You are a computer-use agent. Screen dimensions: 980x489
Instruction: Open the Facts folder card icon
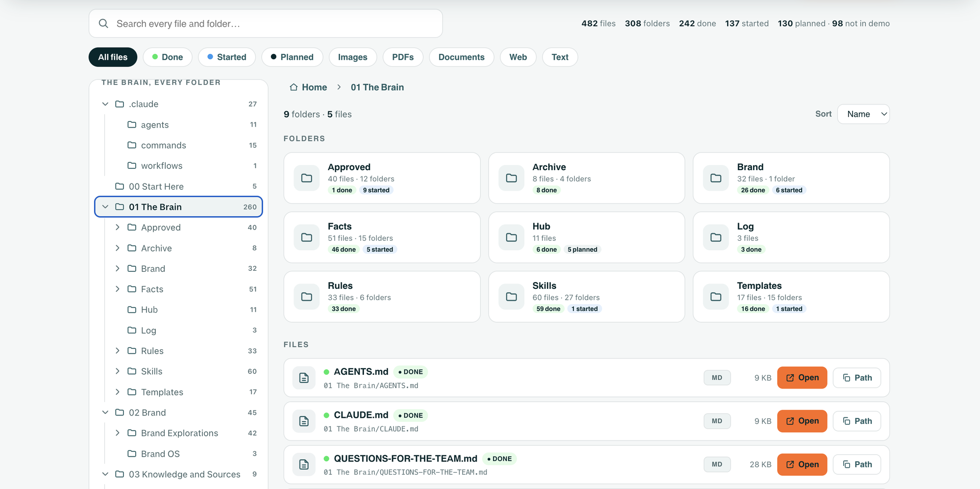tap(307, 237)
